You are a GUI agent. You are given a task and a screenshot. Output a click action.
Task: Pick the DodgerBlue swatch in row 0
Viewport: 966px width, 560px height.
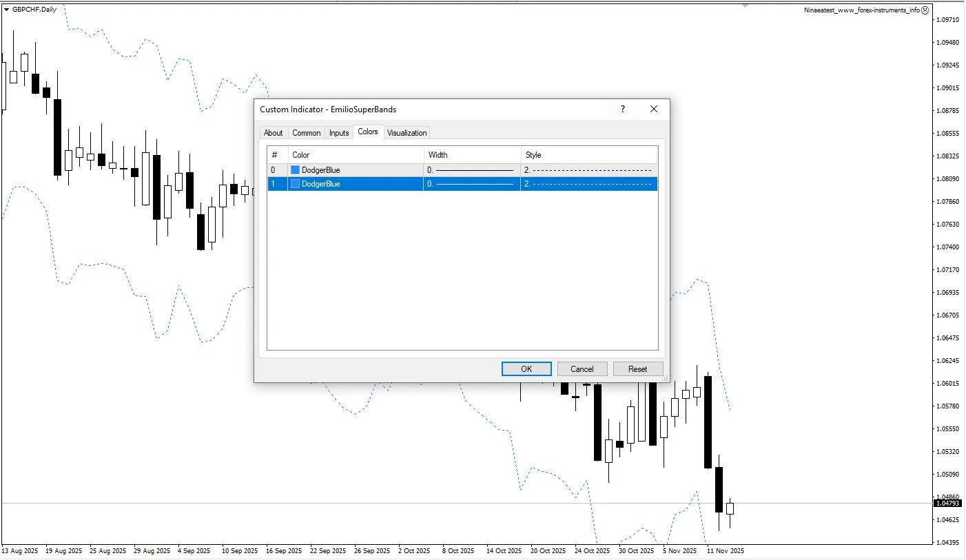click(x=296, y=170)
